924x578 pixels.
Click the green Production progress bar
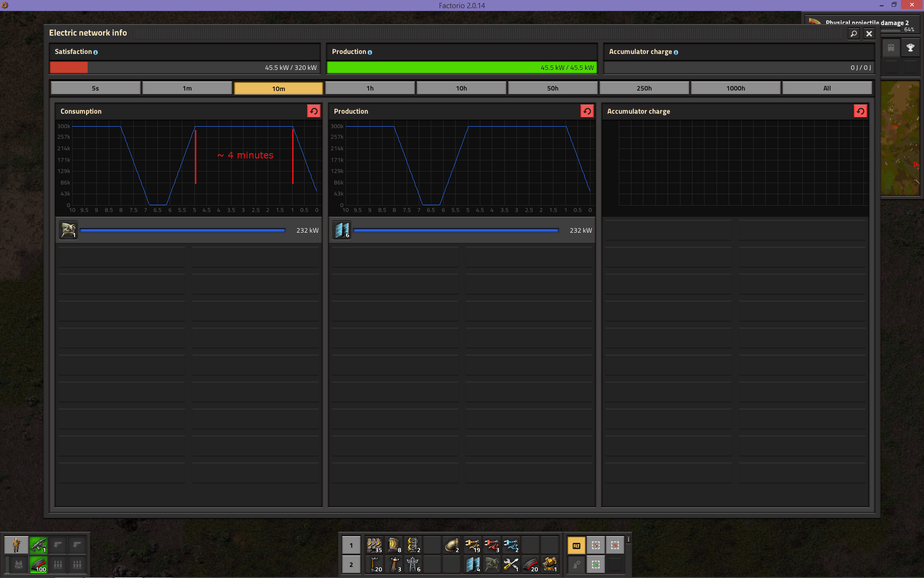462,67
